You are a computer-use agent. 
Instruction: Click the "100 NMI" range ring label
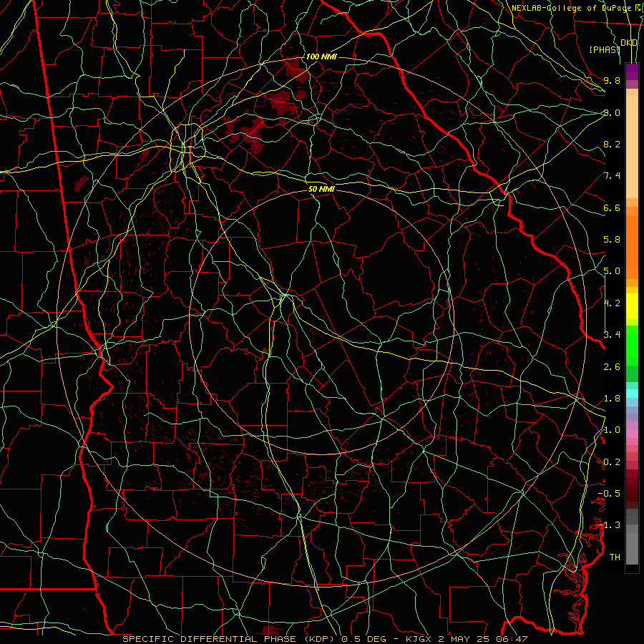pos(321,57)
